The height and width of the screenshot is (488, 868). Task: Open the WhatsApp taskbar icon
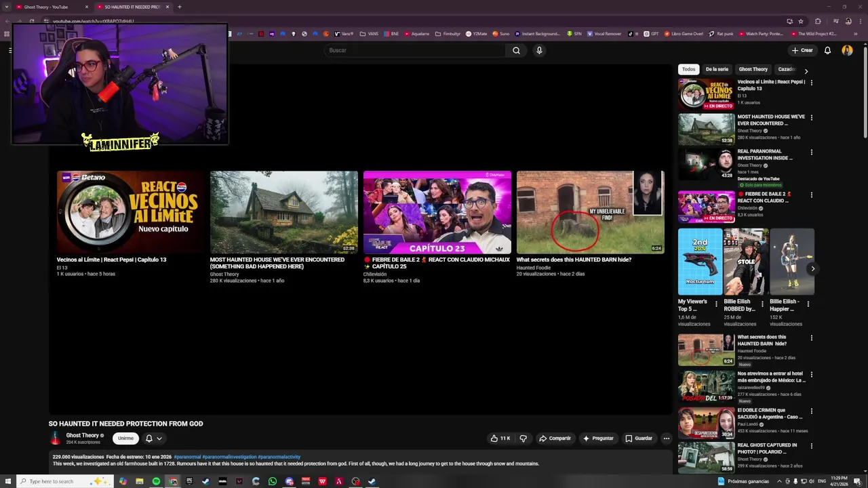point(273,481)
